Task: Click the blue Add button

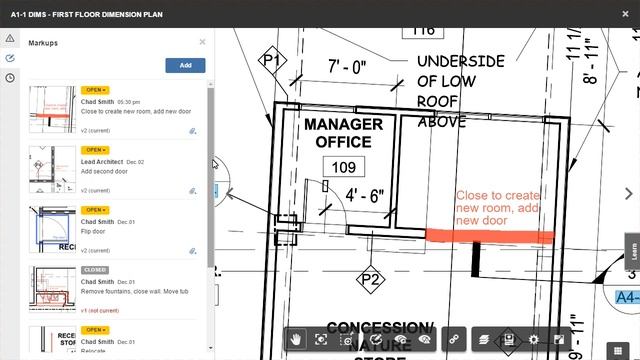Action: coord(185,65)
